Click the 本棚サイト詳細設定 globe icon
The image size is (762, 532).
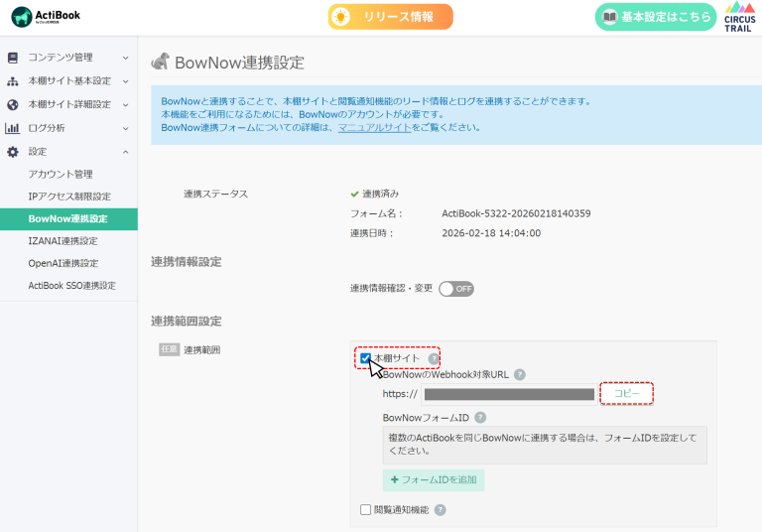(x=13, y=104)
